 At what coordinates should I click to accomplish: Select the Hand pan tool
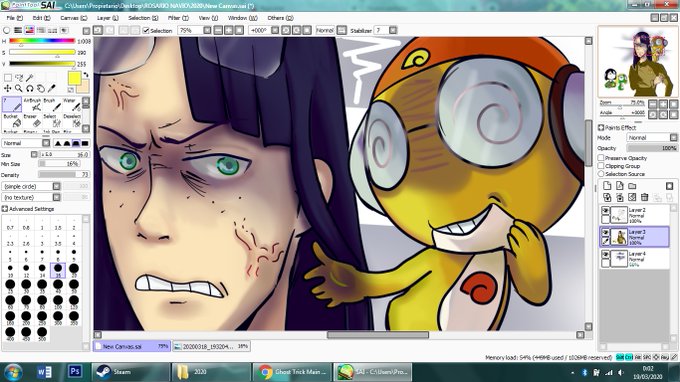[x=40, y=88]
